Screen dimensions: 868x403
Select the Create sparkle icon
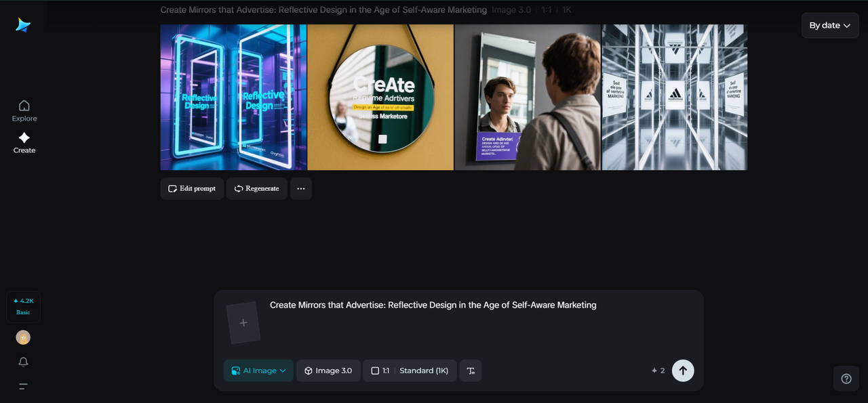click(24, 138)
